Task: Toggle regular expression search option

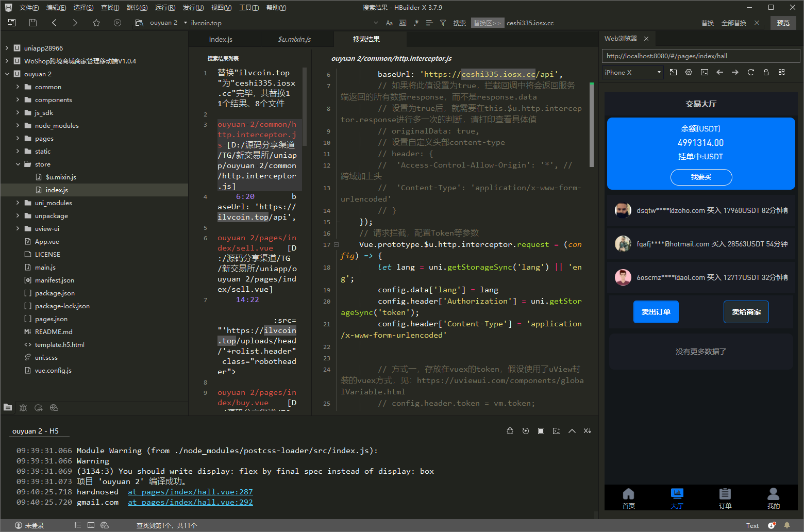Action: (416, 23)
